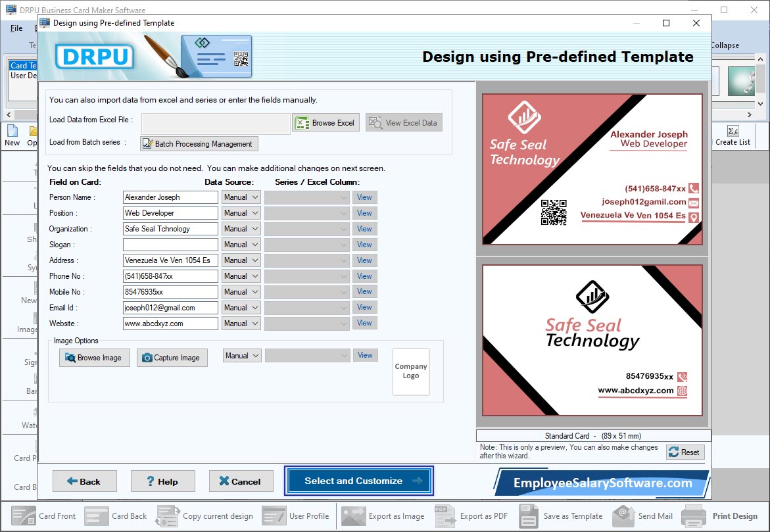Screen dimensions: 770x532
Task: Click the empty Slogan field
Action: pyautogui.click(x=170, y=245)
